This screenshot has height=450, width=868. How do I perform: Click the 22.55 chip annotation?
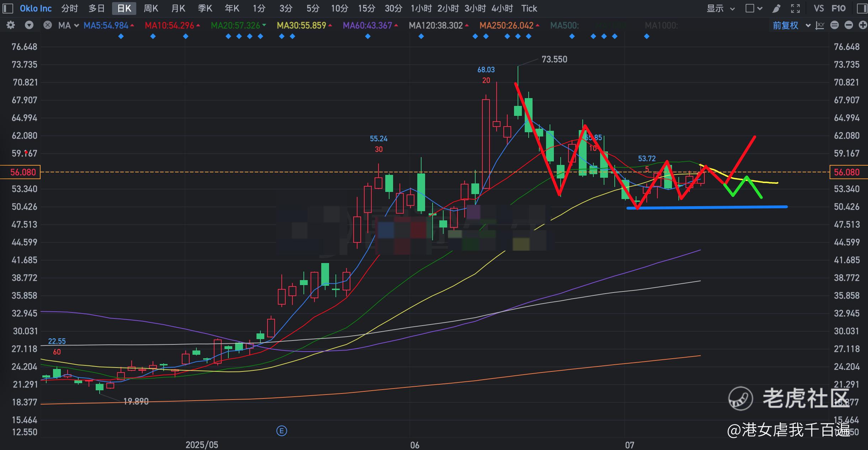click(x=57, y=341)
